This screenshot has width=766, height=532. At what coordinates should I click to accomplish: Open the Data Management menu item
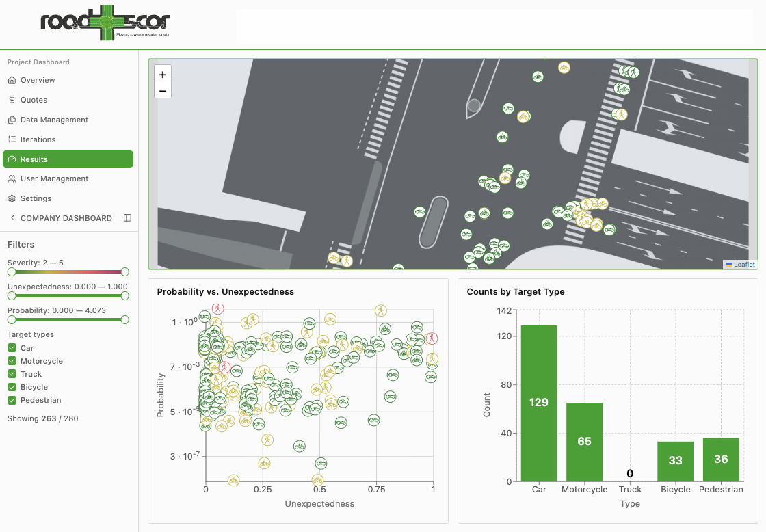(x=54, y=120)
